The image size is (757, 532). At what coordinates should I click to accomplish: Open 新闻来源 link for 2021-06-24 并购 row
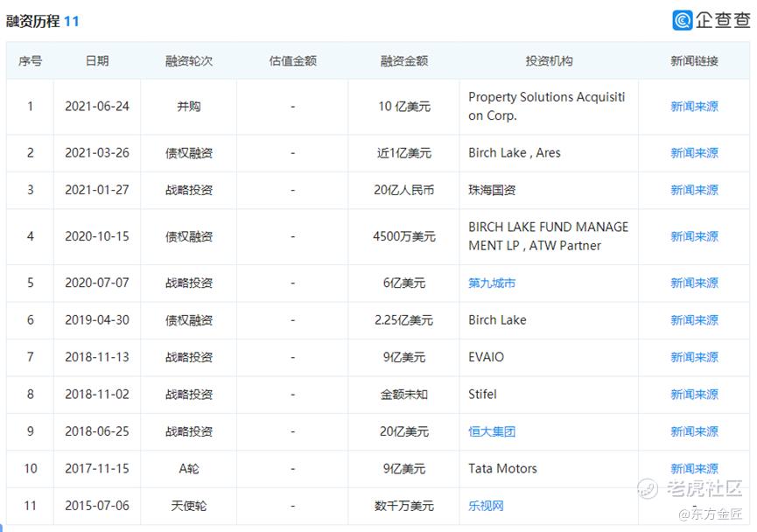pos(694,106)
